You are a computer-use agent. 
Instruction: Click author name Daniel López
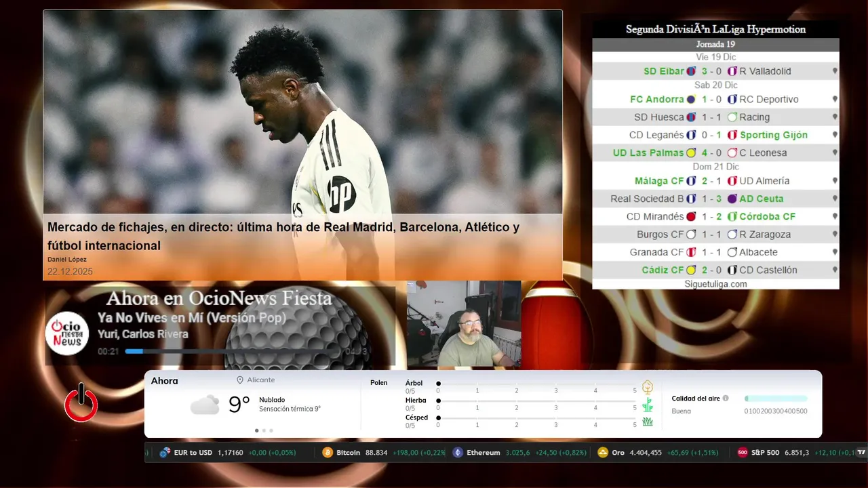click(x=67, y=260)
